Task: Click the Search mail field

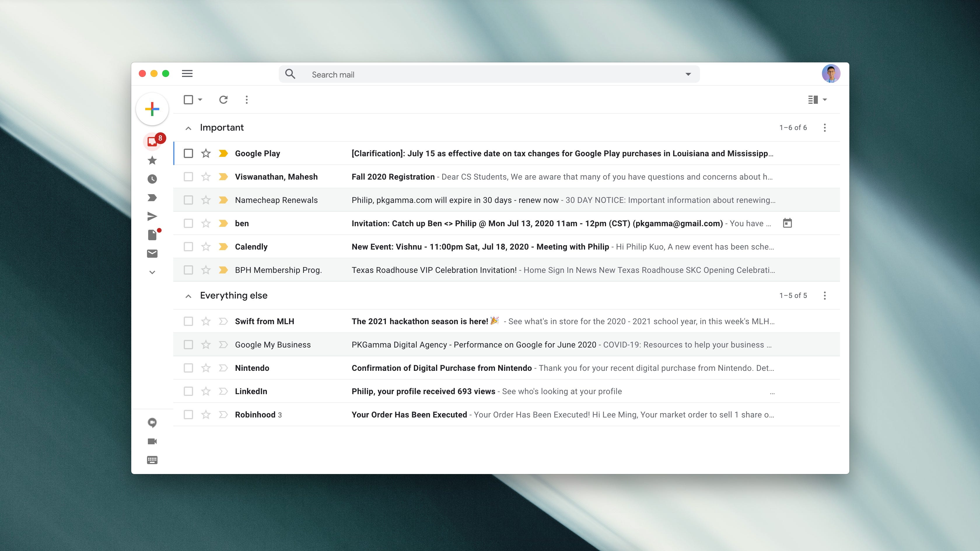Action: (489, 74)
